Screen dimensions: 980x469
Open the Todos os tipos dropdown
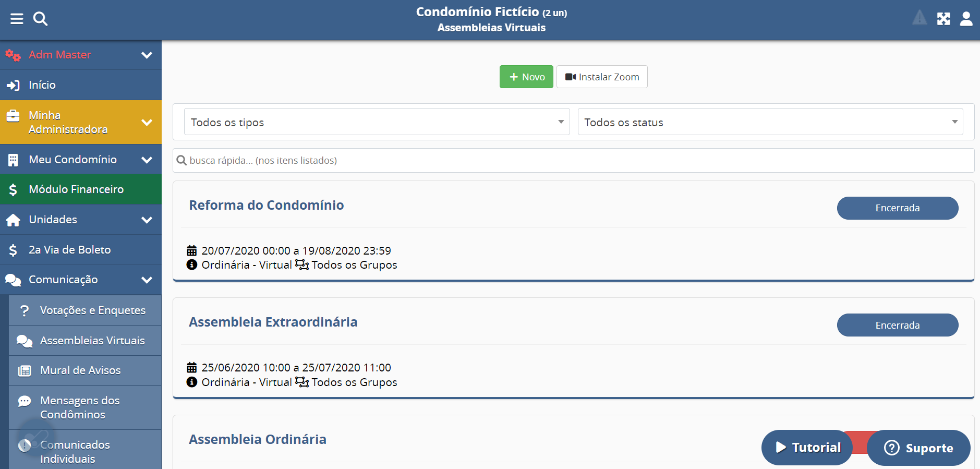(x=377, y=122)
